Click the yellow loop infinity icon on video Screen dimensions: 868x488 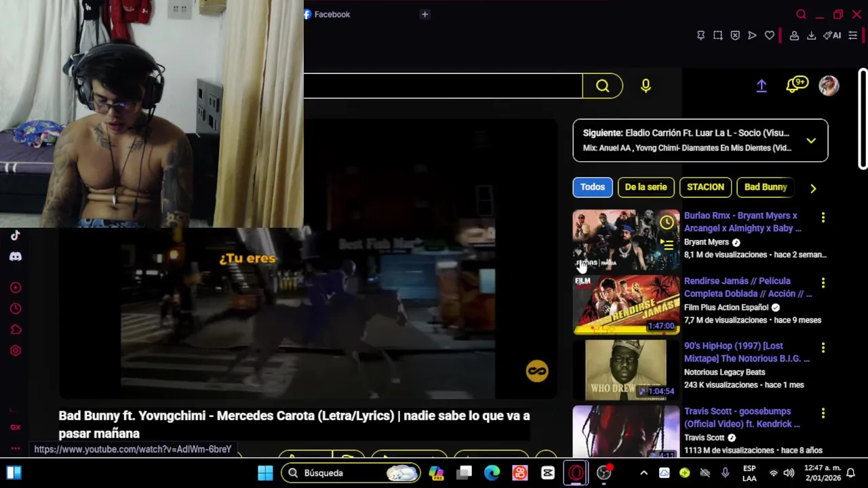click(536, 371)
